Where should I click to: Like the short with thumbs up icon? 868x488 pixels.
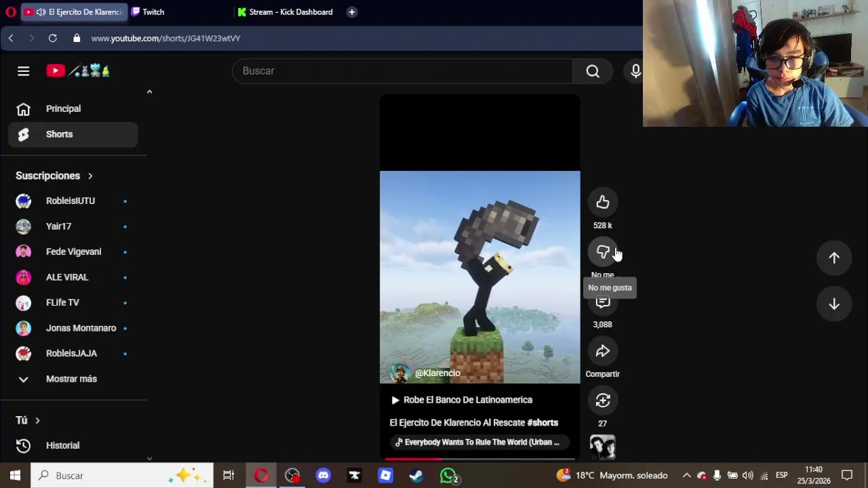(x=603, y=202)
